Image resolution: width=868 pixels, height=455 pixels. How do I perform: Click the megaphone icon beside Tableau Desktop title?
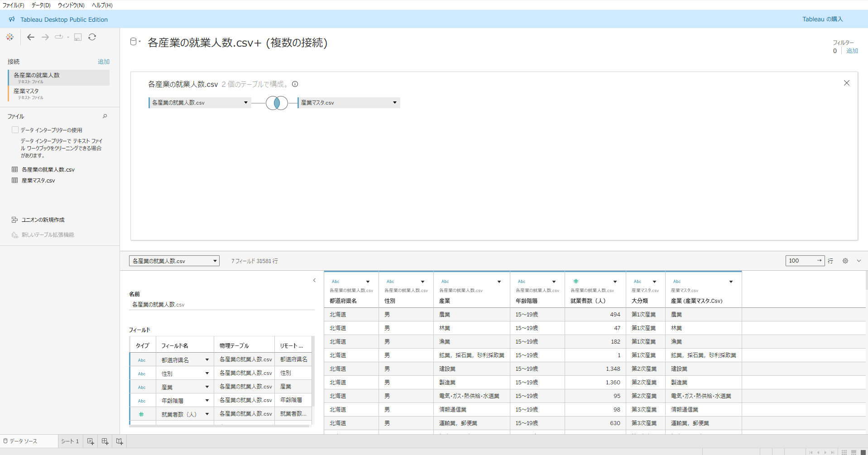[x=12, y=19]
